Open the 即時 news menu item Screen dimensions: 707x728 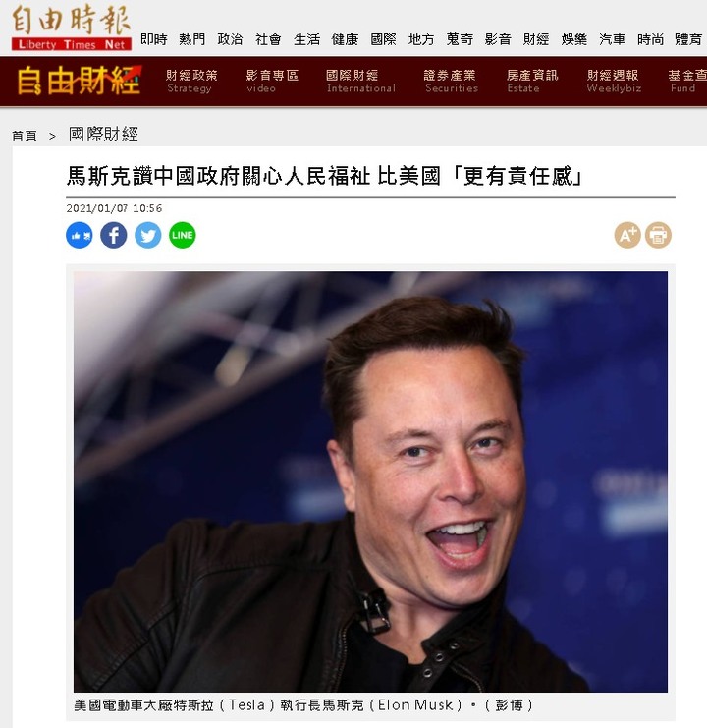click(154, 39)
